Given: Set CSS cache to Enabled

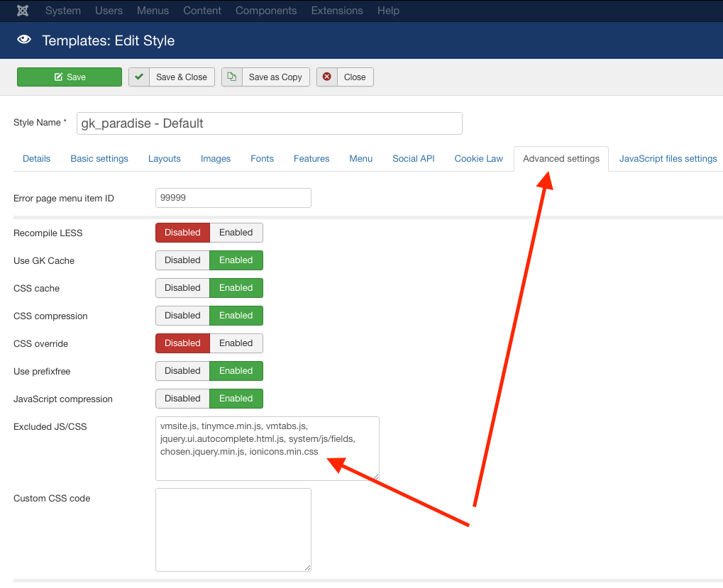Looking at the screenshot, I should (x=236, y=288).
